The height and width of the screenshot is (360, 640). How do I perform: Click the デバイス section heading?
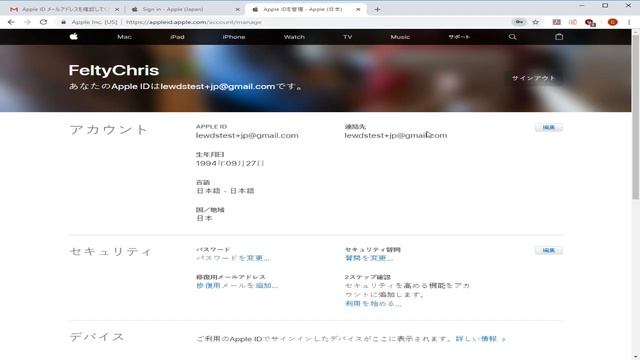click(x=96, y=337)
